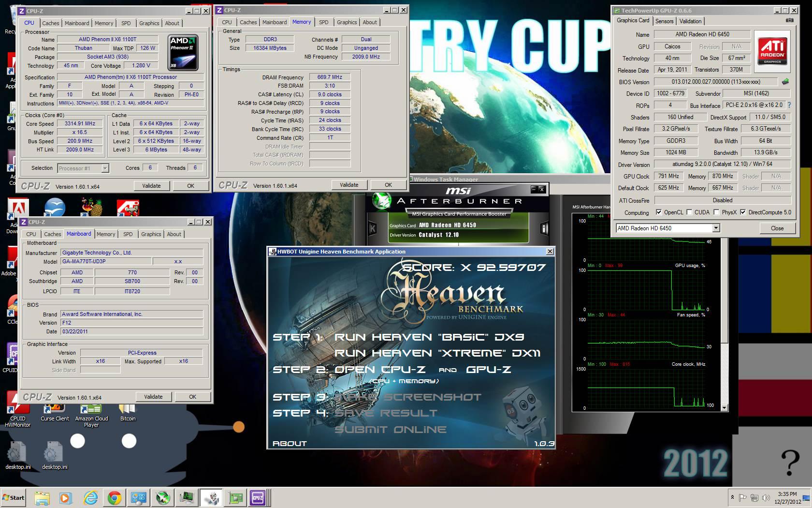The image size is (812, 508).
Task: Switch to the Validation tab in GPU-Z
Action: pos(690,21)
